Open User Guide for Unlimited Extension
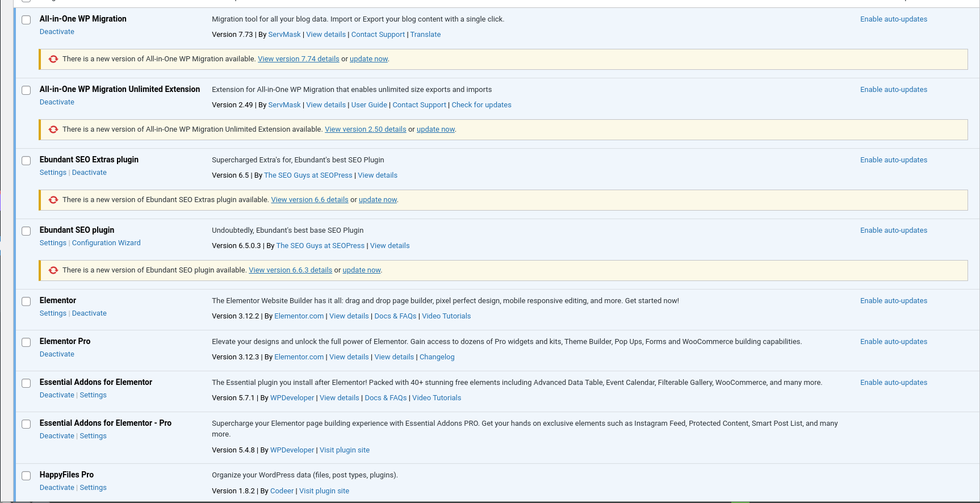 (x=369, y=105)
